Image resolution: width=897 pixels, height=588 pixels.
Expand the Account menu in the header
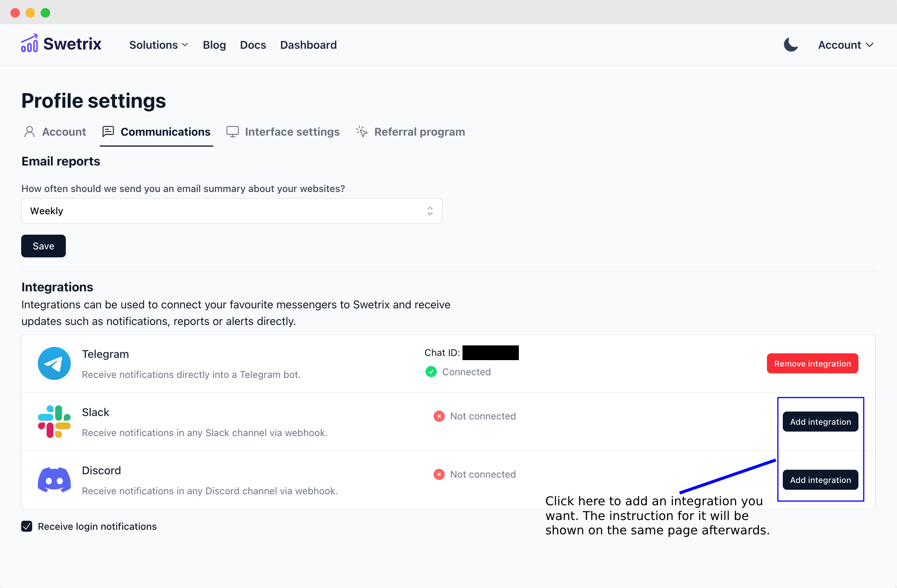(x=846, y=45)
